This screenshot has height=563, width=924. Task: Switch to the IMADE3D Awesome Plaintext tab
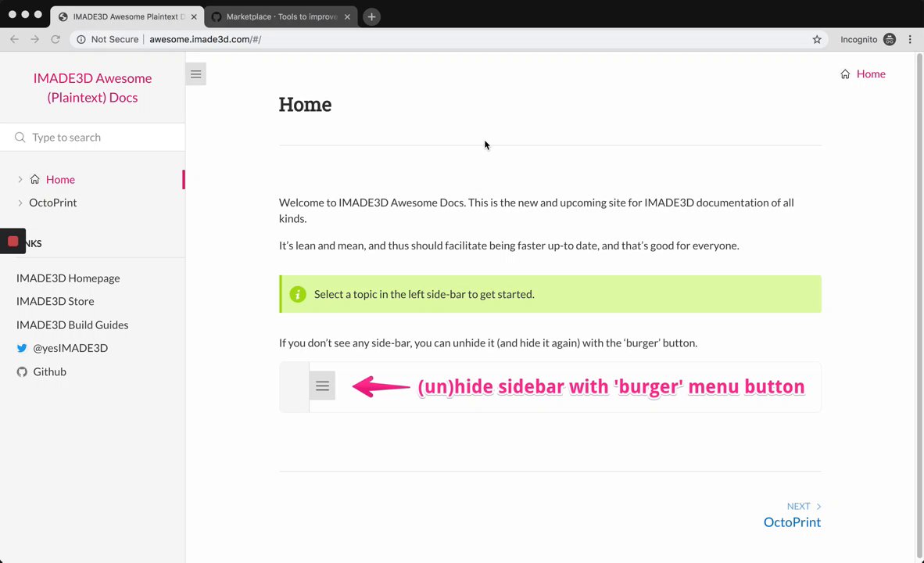coord(127,16)
